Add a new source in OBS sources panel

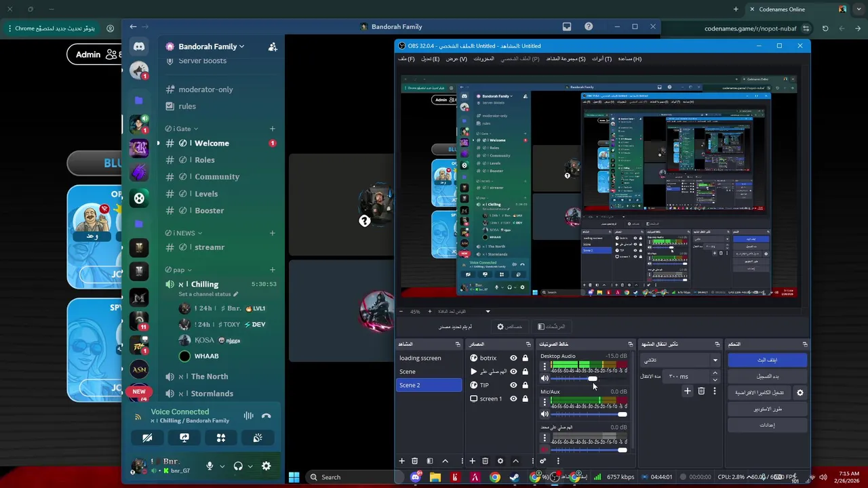click(472, 461)
